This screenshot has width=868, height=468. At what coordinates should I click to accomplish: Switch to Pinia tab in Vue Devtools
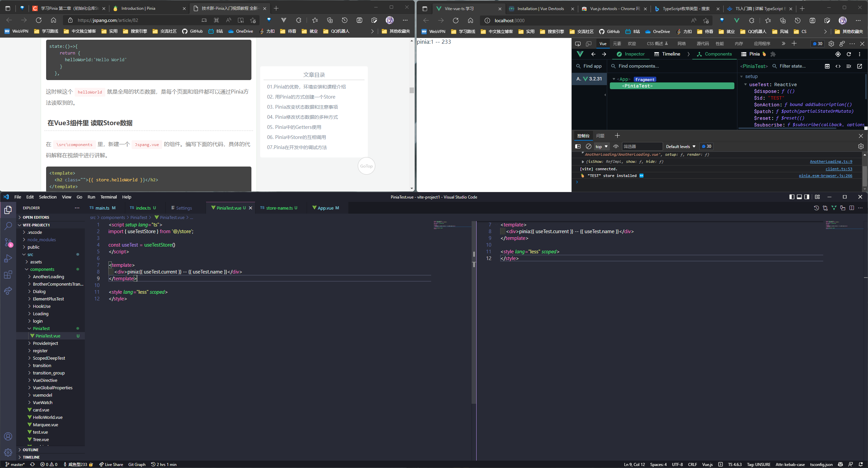[x=754, y=54]
